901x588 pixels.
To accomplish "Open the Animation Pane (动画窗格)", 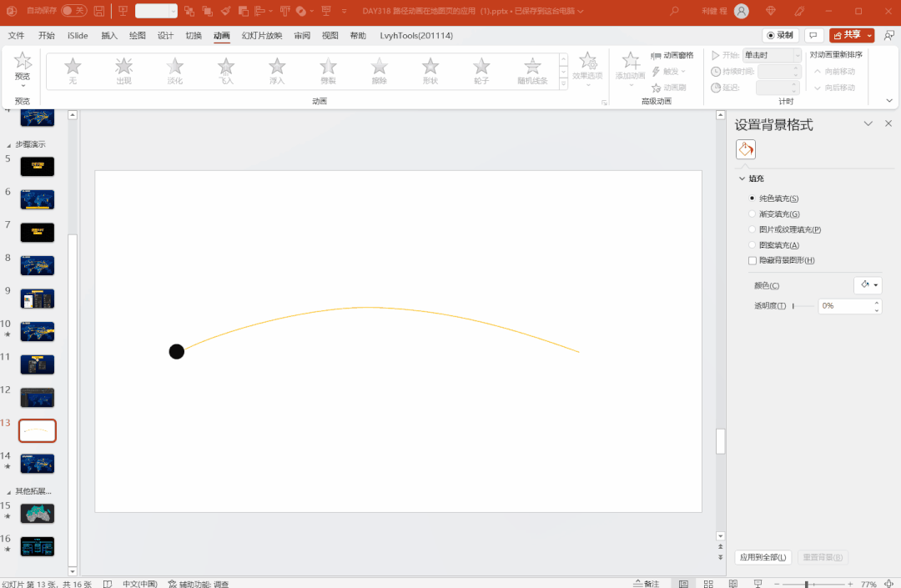I will pos(672,55).
